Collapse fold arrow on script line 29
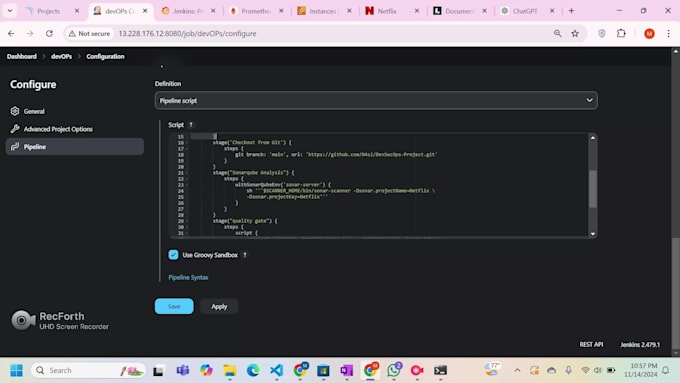The image size is (680, 383). 186,221
